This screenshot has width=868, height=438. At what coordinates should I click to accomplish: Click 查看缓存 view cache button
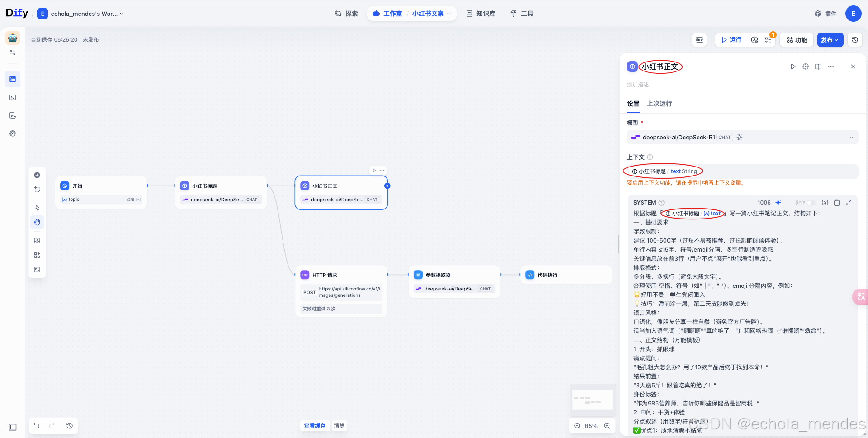tap(315, 426)
